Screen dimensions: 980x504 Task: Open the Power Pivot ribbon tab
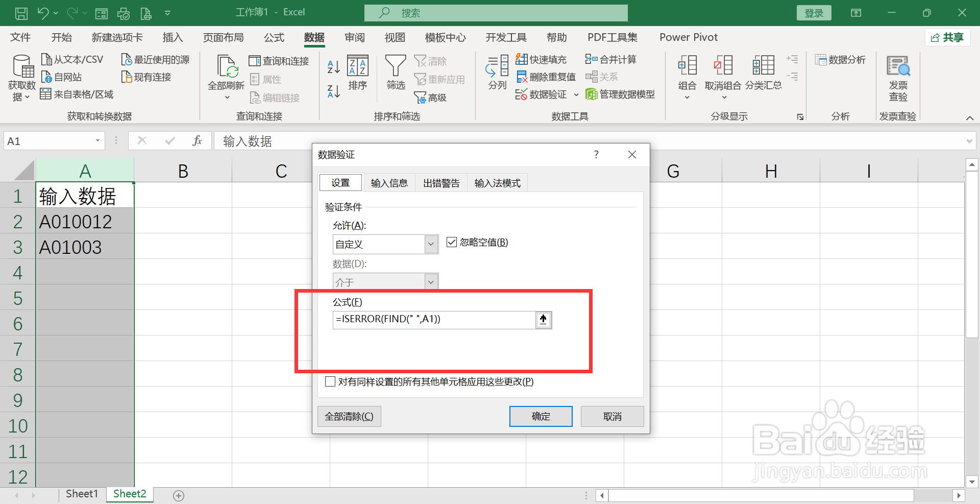point(689,37)
